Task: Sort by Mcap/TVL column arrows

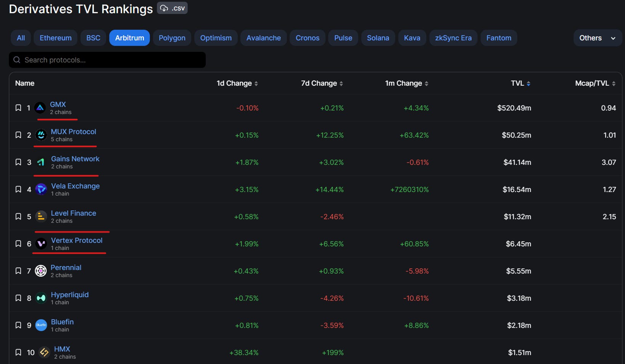Action: click(x=614, y=83)
